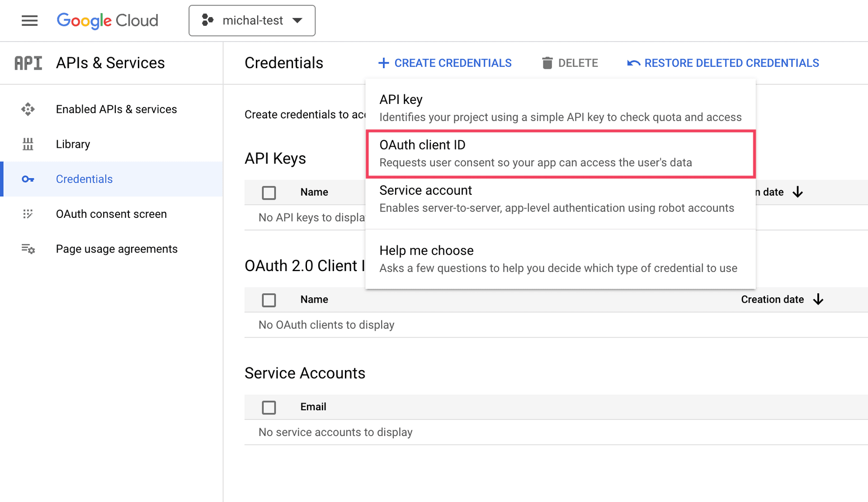The image size is (868, 502).
Task: Click the trash icon next to DELETE
Action: [547, 63]
